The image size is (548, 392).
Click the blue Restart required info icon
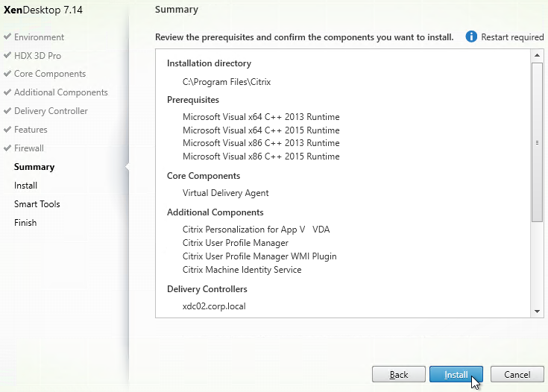click(471, 37)
